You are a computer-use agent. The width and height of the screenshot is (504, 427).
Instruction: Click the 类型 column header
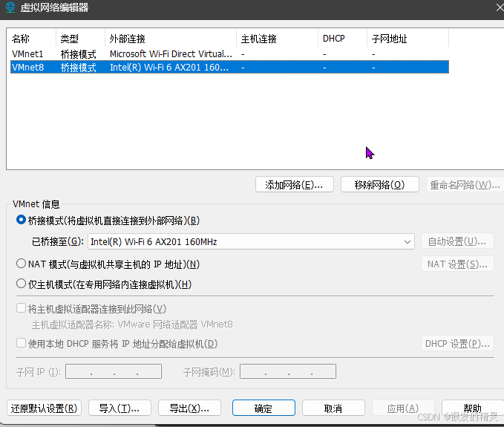(x=80, y=39)
